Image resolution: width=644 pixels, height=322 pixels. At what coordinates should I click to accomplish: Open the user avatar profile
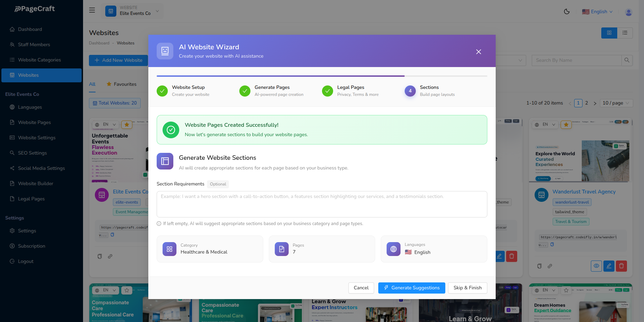click(x=628, y=11)
